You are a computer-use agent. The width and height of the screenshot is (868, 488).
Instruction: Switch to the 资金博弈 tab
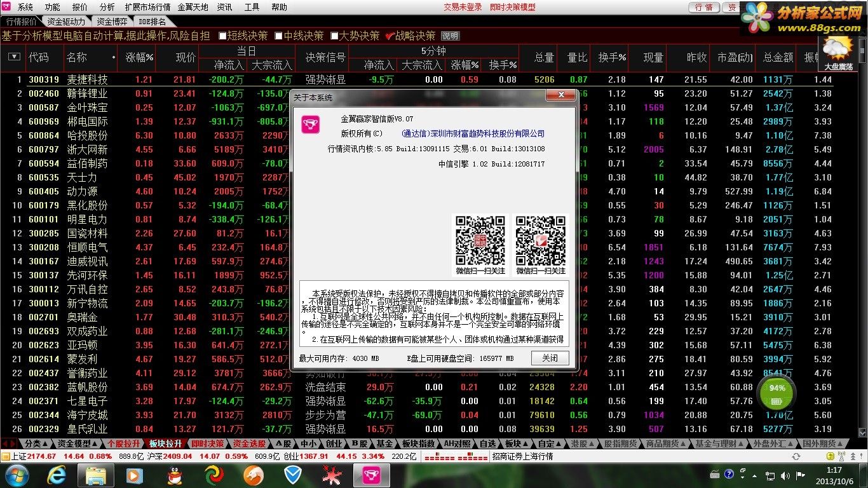tap(112, 21)
